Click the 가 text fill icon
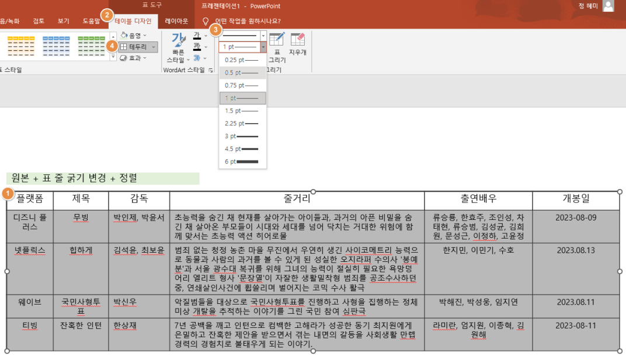The width and height of the screenshot is (626, 364). (198, 36)
